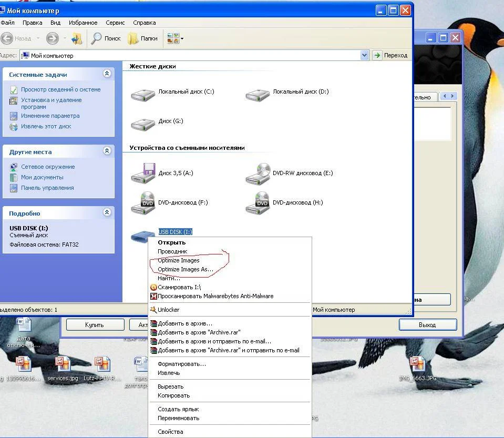Image resolution: width=504 pixels, height=438 pixels.
Task: Choose Проводник in context menu
Action: point(230,251)
